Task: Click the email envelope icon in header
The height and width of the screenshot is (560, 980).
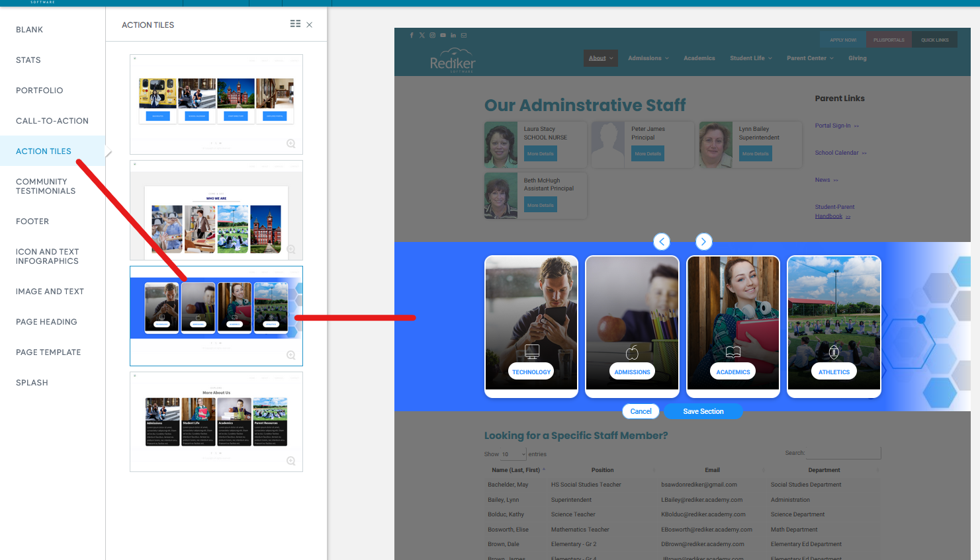Action: coord(464,35)
